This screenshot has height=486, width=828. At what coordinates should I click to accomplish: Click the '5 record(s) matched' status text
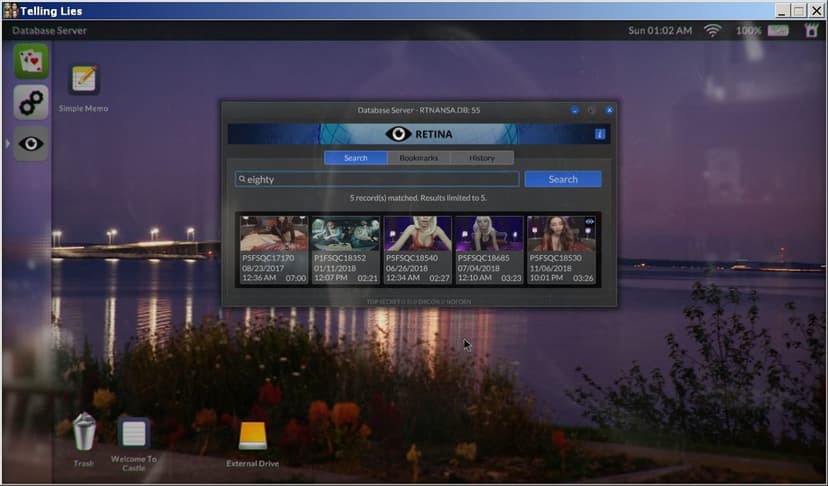(x=418, y=198)
